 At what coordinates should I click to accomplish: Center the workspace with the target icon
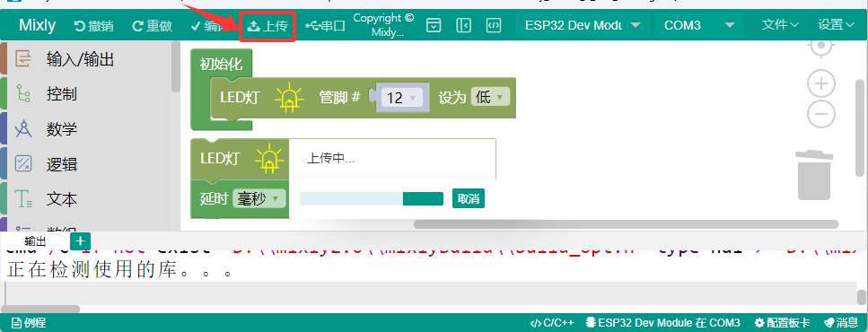(821, 46)
